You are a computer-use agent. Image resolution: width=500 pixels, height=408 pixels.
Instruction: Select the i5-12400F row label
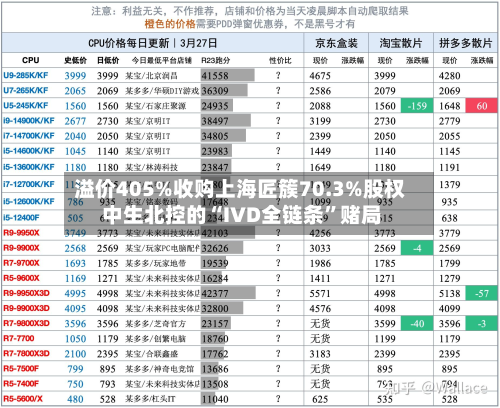pos(21,218)
